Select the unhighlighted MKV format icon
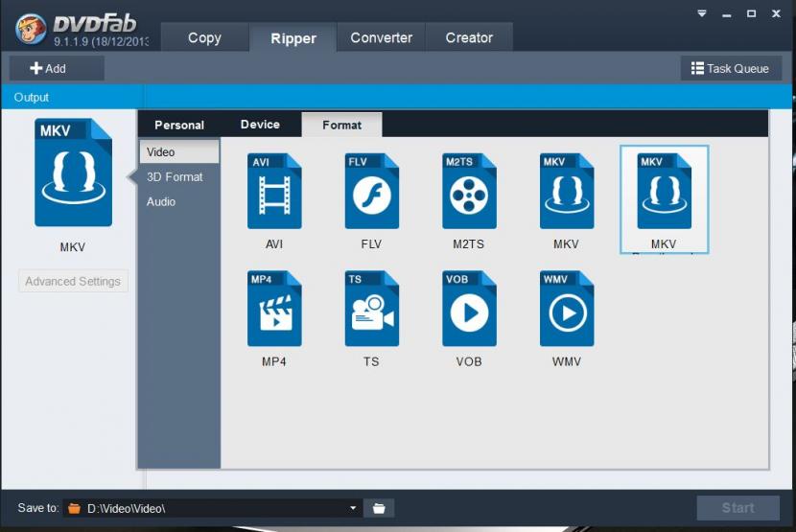This screenshot has height=532, width=796. [567, 191]
